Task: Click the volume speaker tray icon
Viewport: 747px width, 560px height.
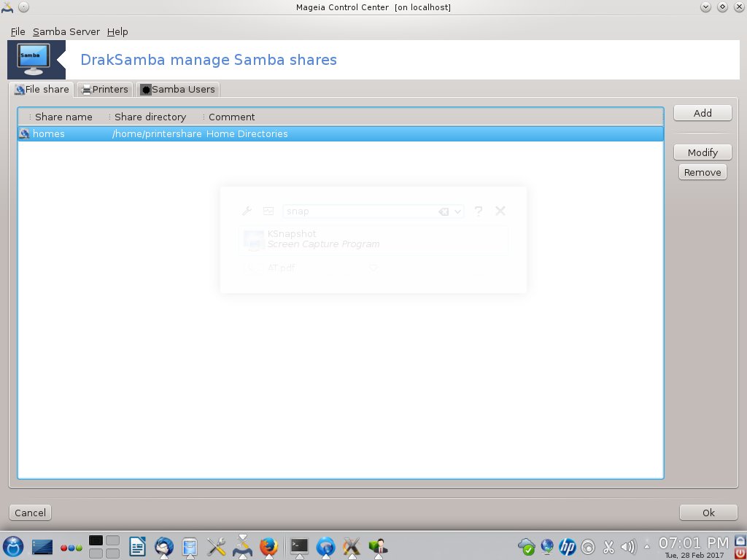Action: click(629, 547)
